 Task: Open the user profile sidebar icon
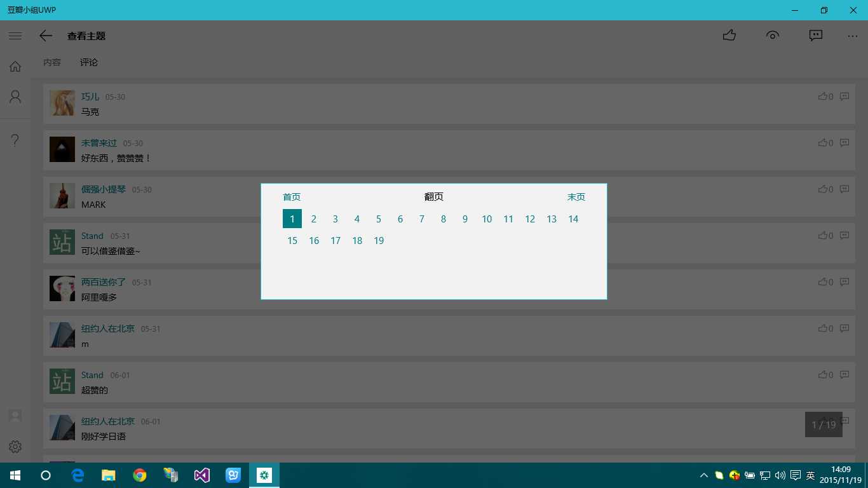coord(15,97)
